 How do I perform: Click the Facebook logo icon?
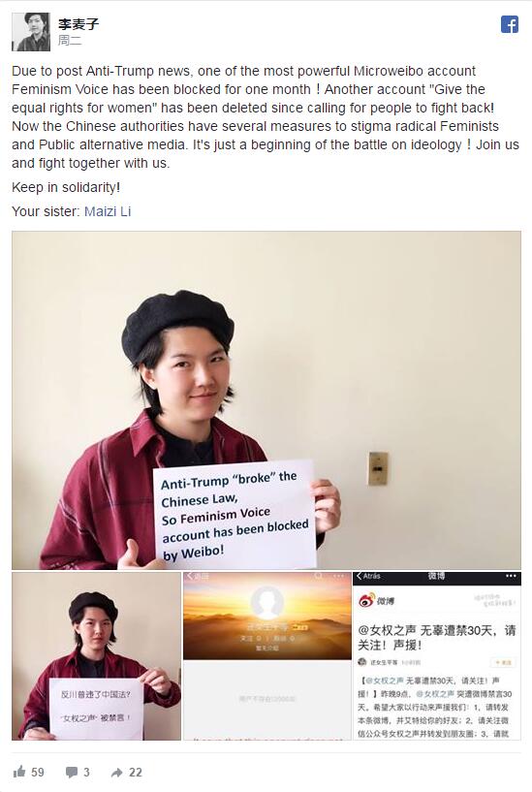click(510, 24)
